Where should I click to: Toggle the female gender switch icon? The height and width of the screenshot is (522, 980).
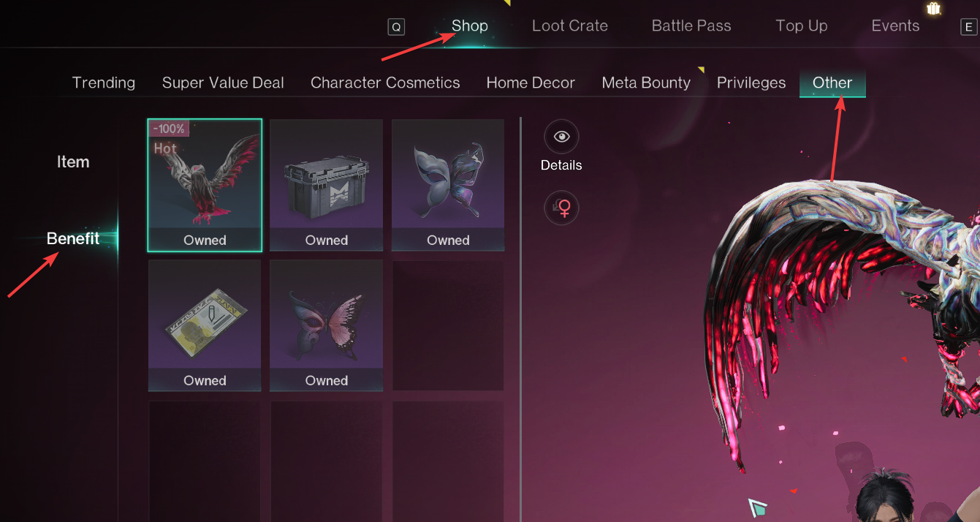click(x=561, y=208)
